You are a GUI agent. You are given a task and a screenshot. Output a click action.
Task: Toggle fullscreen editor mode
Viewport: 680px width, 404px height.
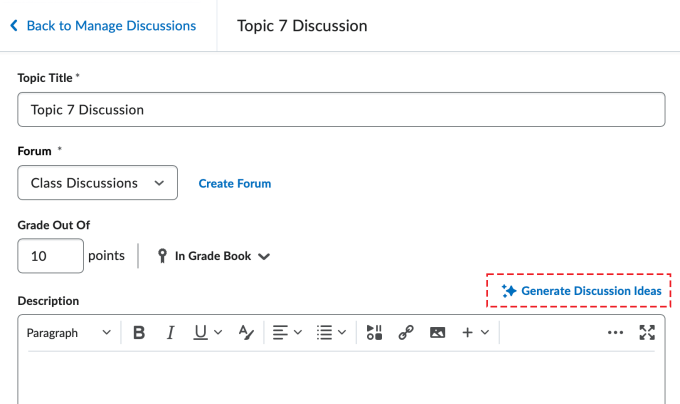click(647, 333)
